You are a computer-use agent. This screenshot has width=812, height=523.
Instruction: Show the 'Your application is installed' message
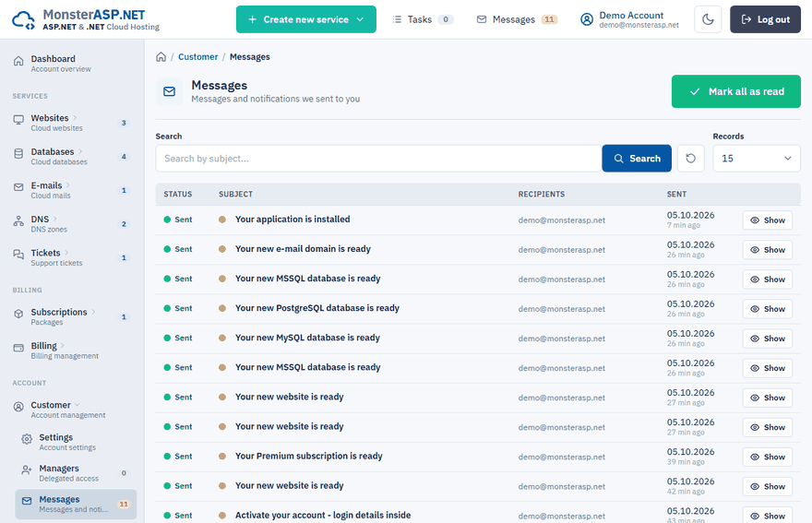(768, 220)
